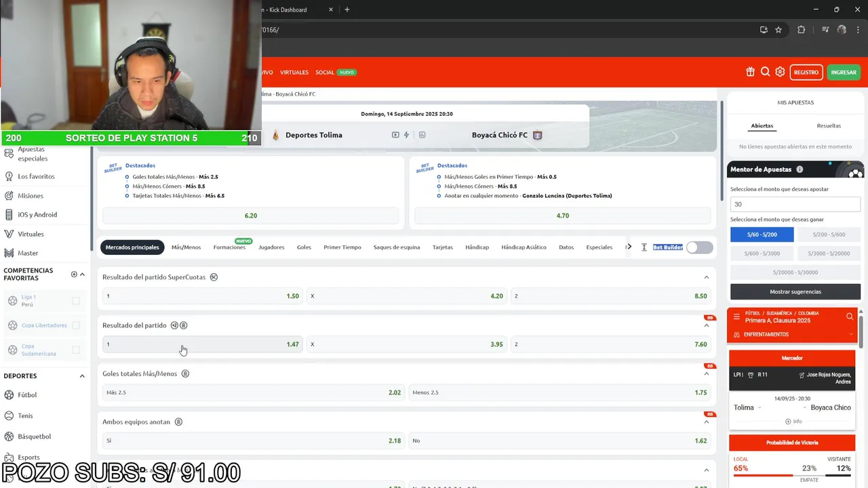Open the media control icon in browser toolbar
Screen dimensions: 868x488
coord(825,30)
